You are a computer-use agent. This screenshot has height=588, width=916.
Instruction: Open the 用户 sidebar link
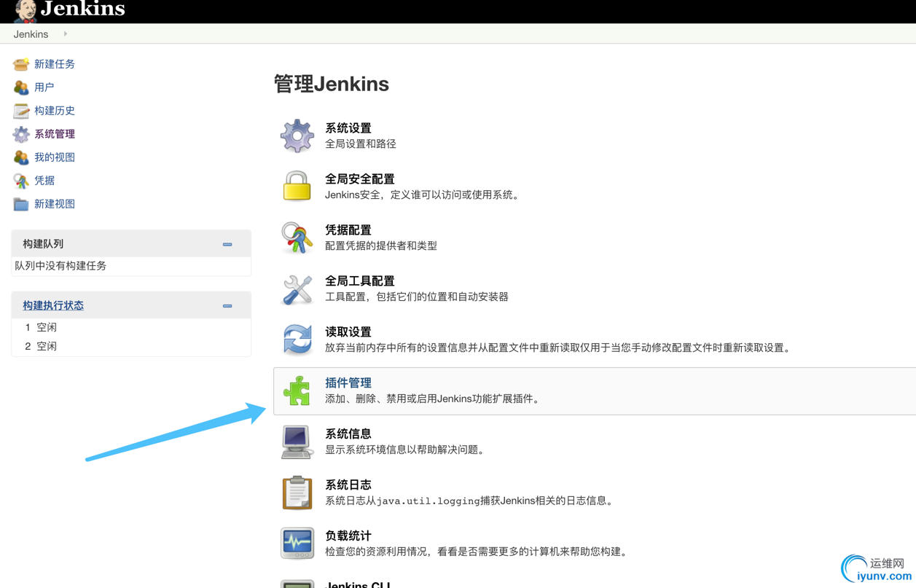[44, 87]
